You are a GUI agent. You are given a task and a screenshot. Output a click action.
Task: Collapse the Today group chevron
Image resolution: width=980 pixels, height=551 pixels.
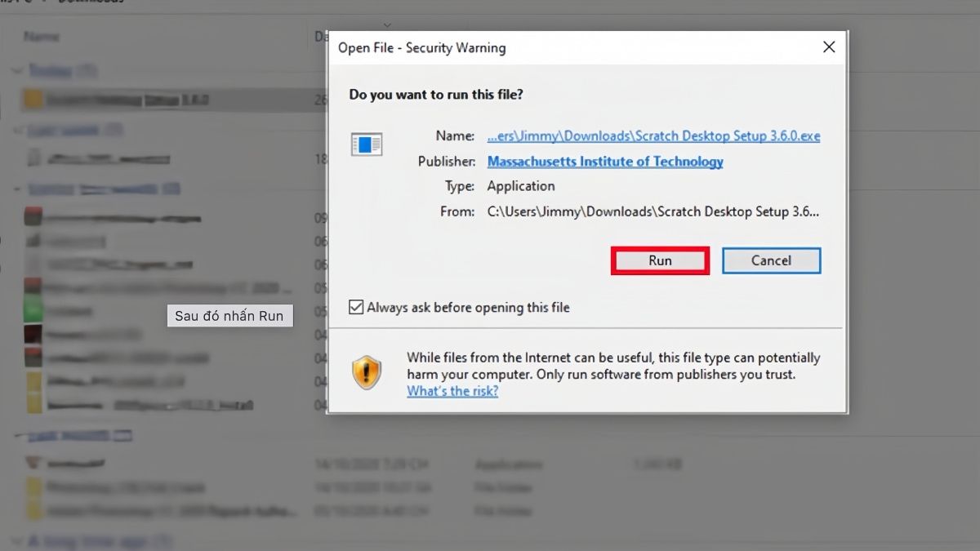pos(16,71)
